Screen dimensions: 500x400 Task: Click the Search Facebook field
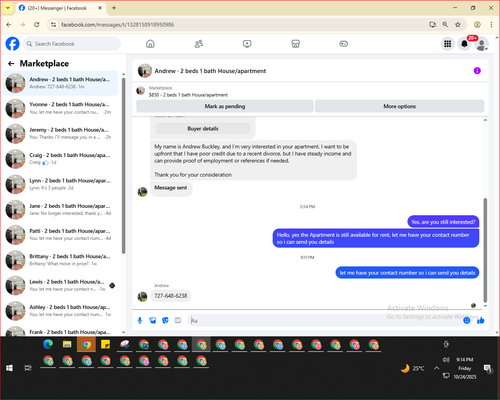coord(72,44)
